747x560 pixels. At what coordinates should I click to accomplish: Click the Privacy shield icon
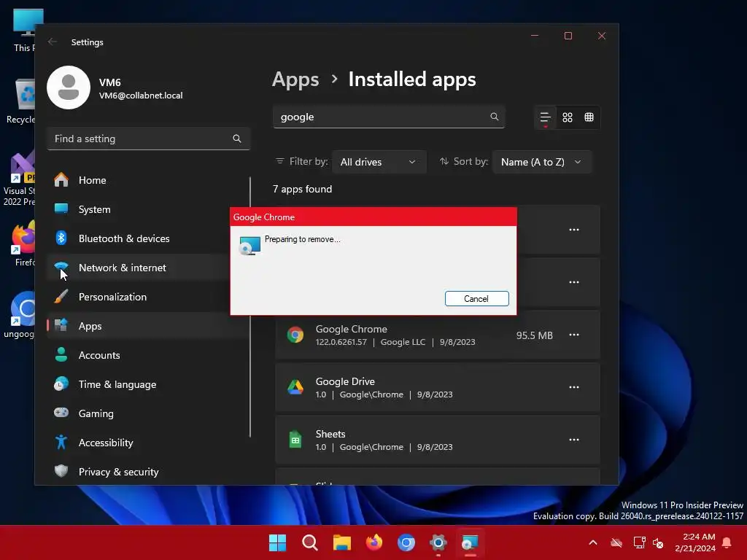click(61, 471)
